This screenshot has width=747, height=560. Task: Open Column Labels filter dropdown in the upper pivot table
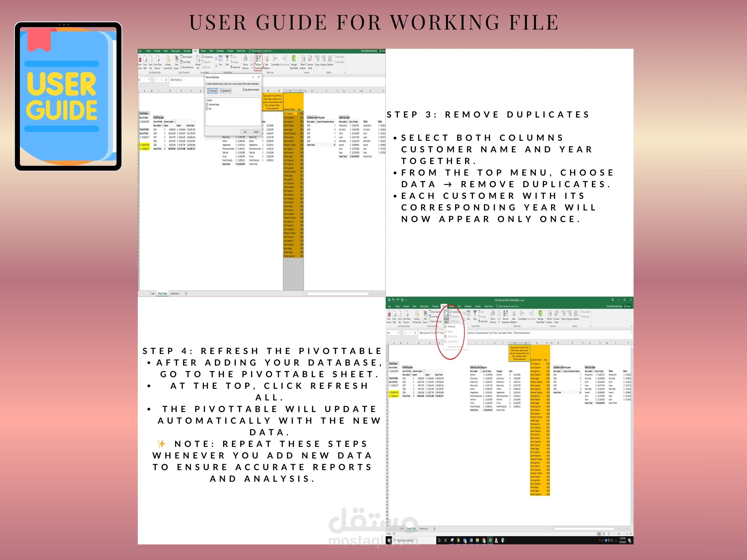click(175, 121)
